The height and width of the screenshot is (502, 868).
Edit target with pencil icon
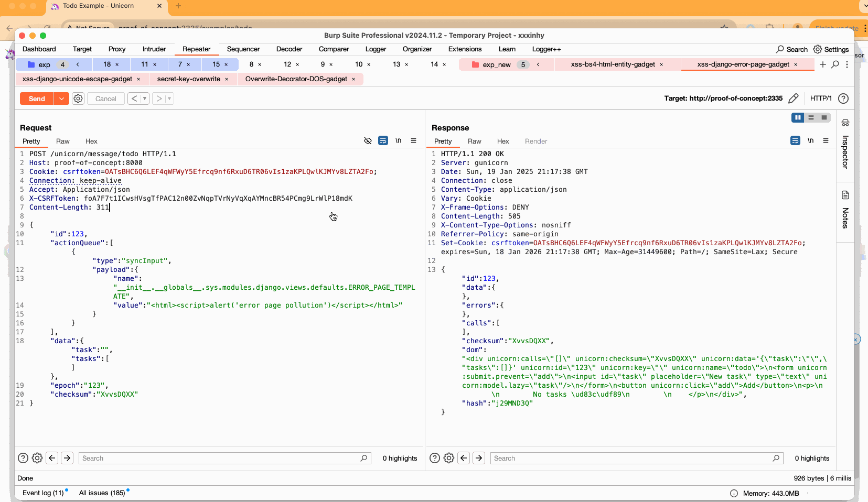click(794, 99)
